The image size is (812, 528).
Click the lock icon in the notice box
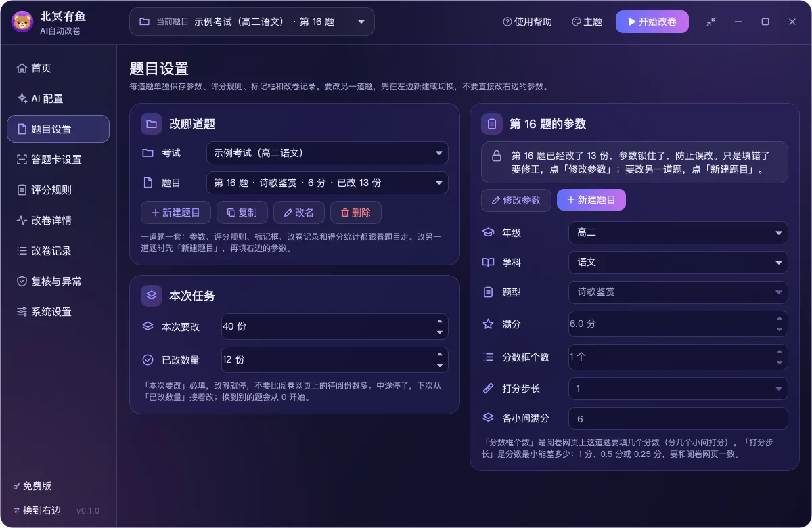(496, 156)
